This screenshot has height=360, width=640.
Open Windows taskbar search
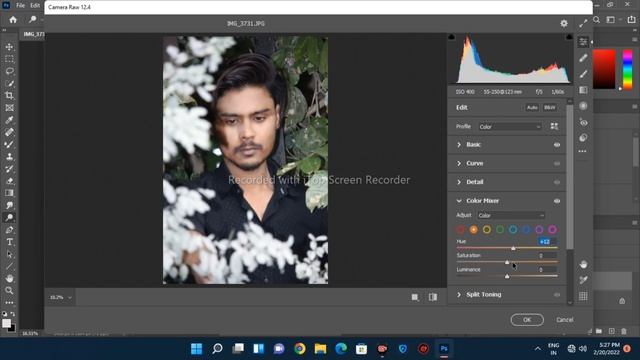tap(217, 349)
